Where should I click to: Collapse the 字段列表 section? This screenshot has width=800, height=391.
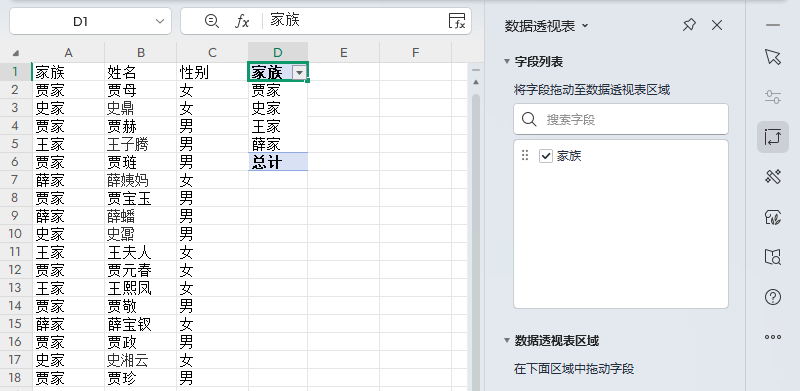click(x=507, y=62)
